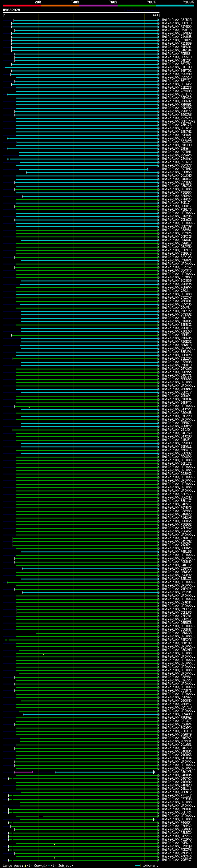
Task: Click the UniRef100_P38983 label
Action: [176, 511]
